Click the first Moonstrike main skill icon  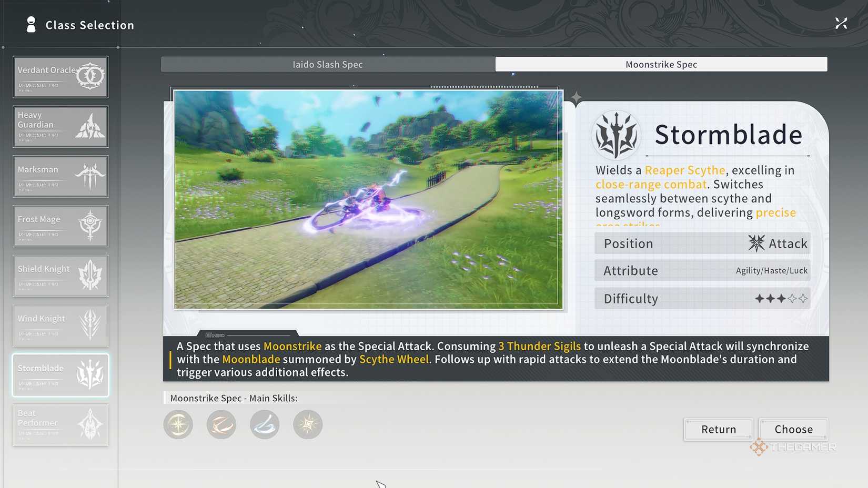(x=178, y=424)
